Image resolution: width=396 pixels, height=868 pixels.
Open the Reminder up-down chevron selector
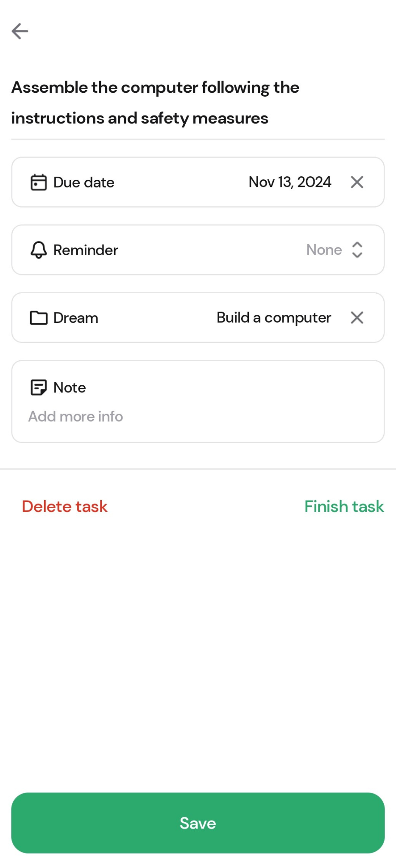click(x=357, y=250)
